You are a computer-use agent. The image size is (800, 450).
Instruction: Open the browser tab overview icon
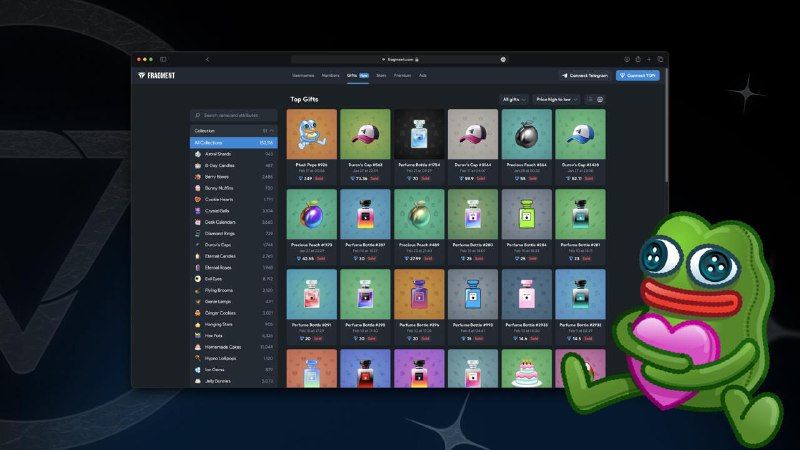point(660,60)
